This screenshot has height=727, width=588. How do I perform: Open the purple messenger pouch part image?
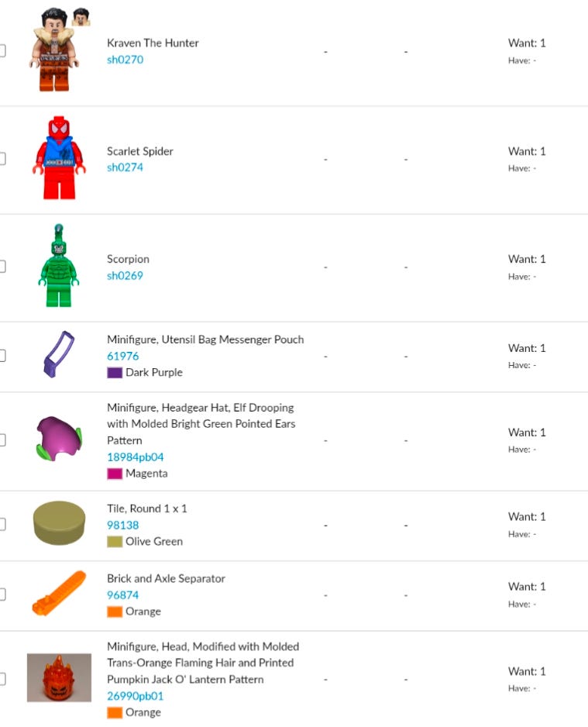click(x=59, y=355)
